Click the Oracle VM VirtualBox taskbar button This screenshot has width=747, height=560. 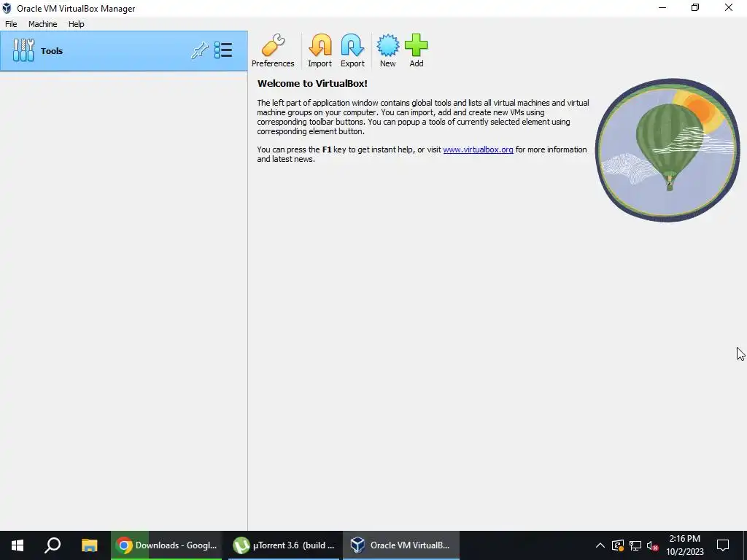pyautogui.click(x=401, y=545)
